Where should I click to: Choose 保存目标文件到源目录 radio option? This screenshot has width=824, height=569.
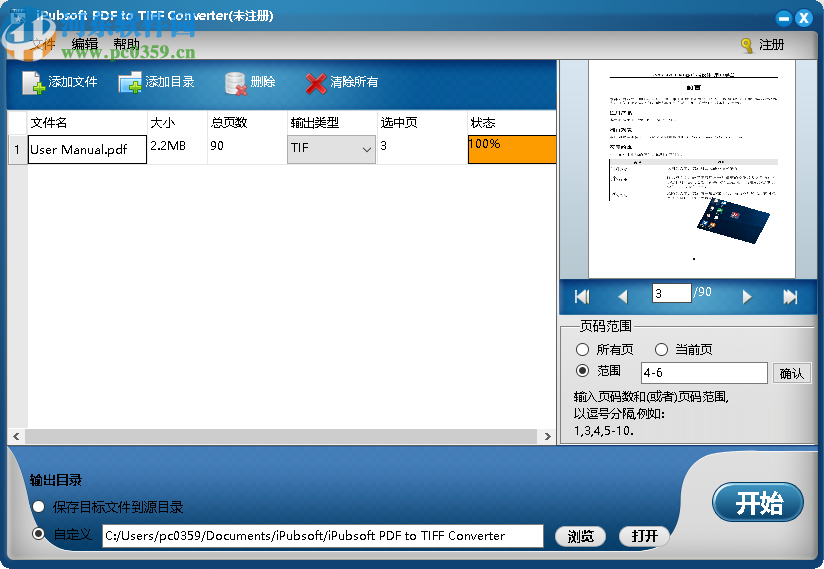click(x=38, y=507)
